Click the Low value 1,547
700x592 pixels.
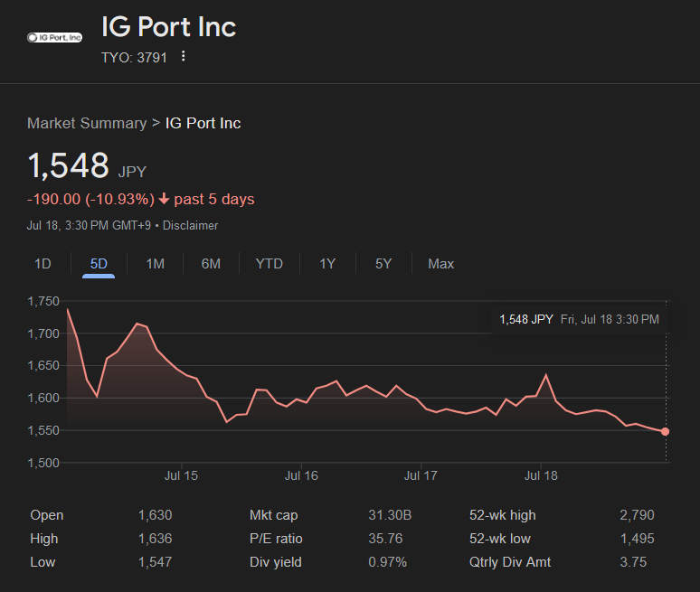155,561
